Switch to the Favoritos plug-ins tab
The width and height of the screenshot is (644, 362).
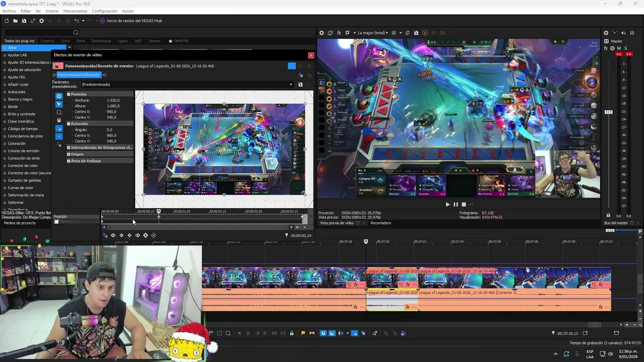[179, 41]
